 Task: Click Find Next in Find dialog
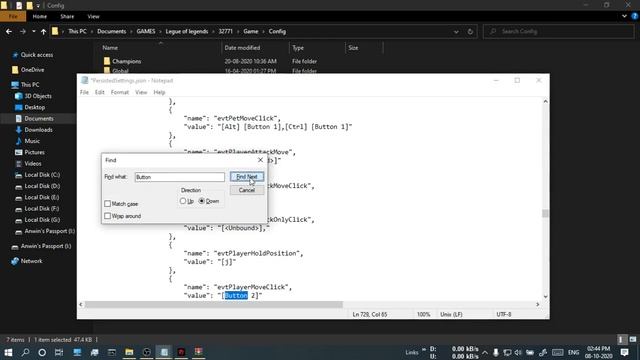(x=247, y=177)
